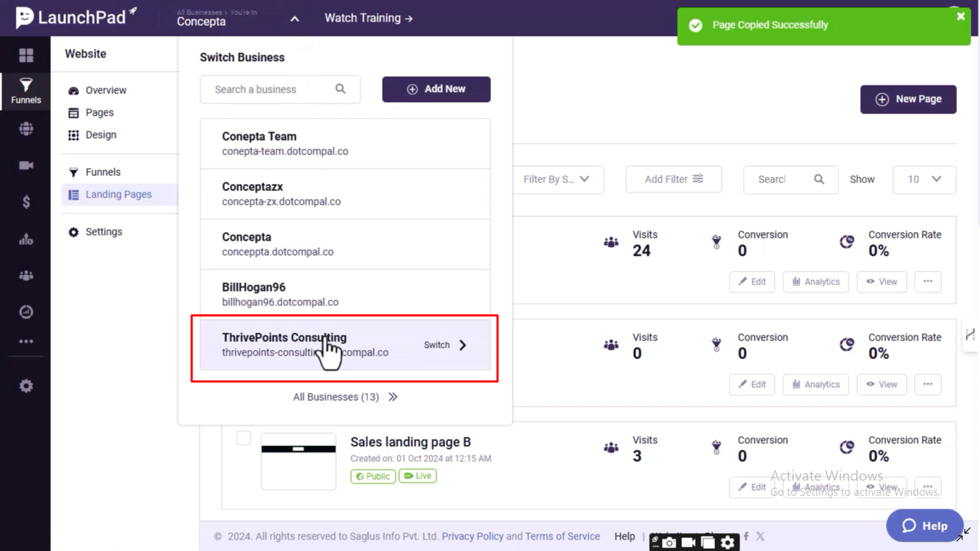This screenshot has width=980, height=551.
Task: Click the video icon in the recorder toolbar
Action: point(688,542)
